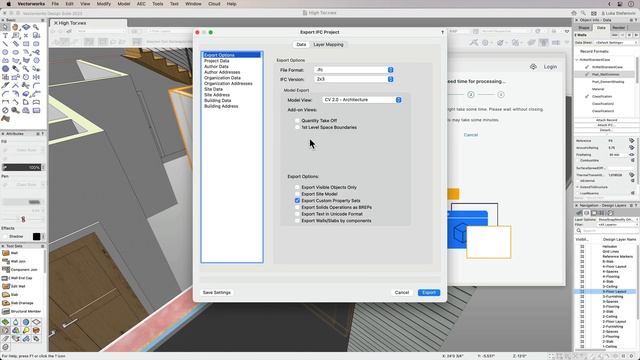Adjust the 100% opacity slider in Attributes
Screen dimensions: 640x360
[x=22, y=167]
